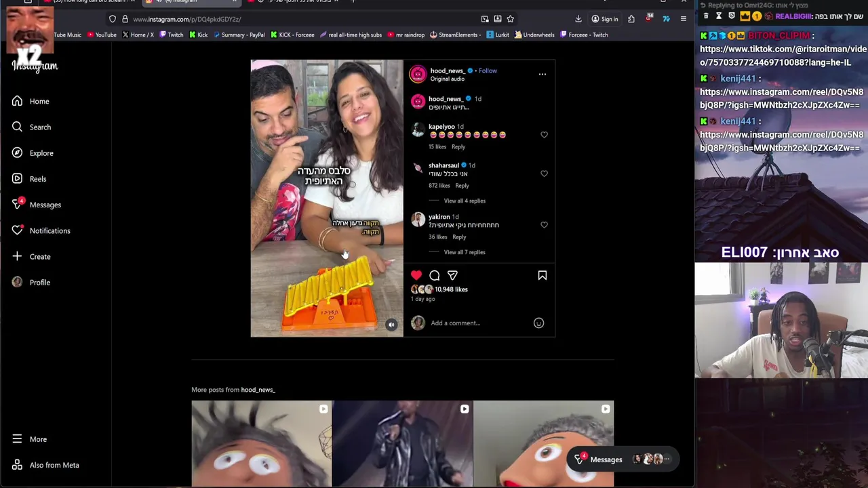Share the post with paper plane icon

point(452,275)
